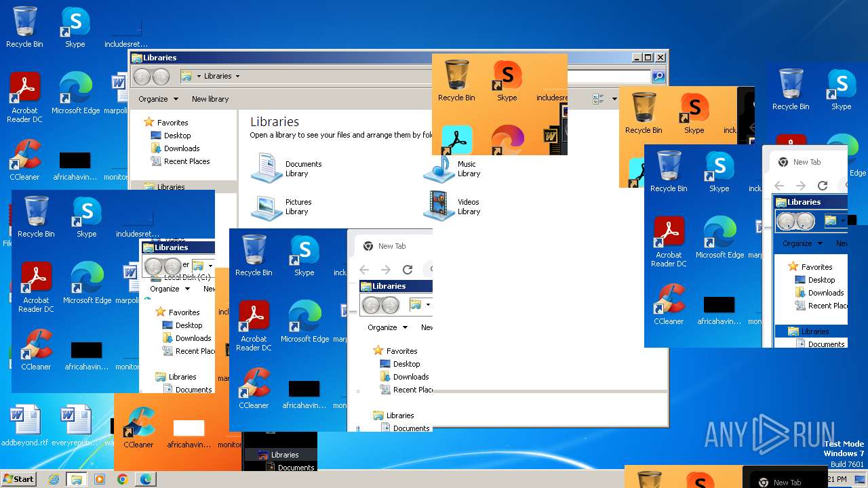Go back in the large Libraries window
Image resolution: width=868 pixels, height=488 pixels.
(142, 77)
